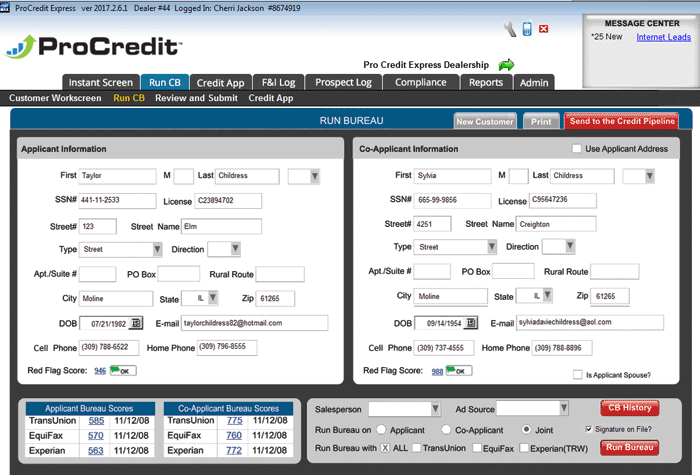Open the applicant DOB calendar picker
Image resolution: width=700 pixels, height=476 pixels.
pos(136,323)
